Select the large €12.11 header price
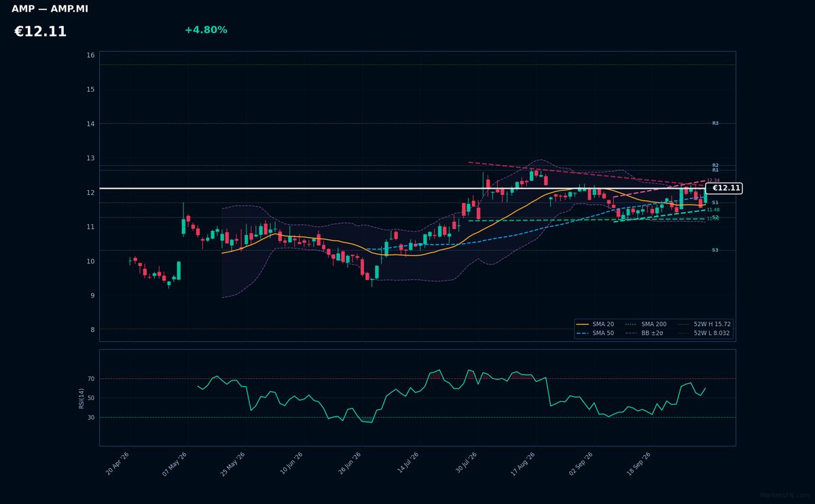Screen dimensions: 815x504 (x=40, y=32)
